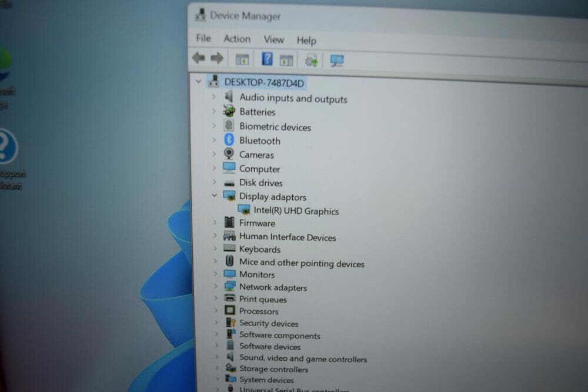Open the blue Help question mark icon
The image size is (588, 392).
pyautogui.click(x=267, y=59)
